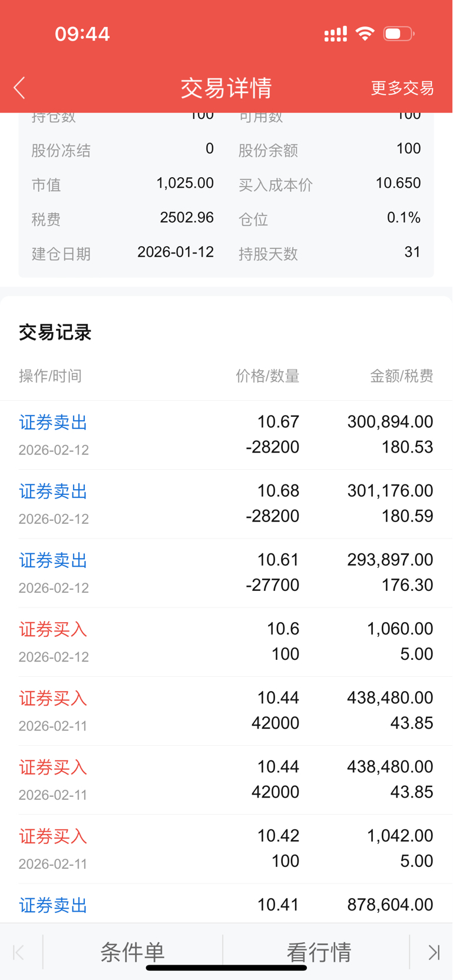Tap the Wi-Fi status icon

pyautogui.click(x=365, y=34)
